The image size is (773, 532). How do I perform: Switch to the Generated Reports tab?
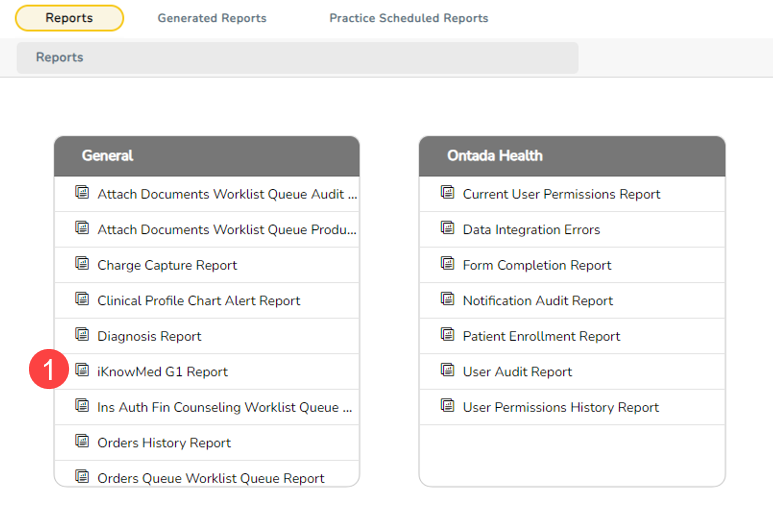coord(212,18)
